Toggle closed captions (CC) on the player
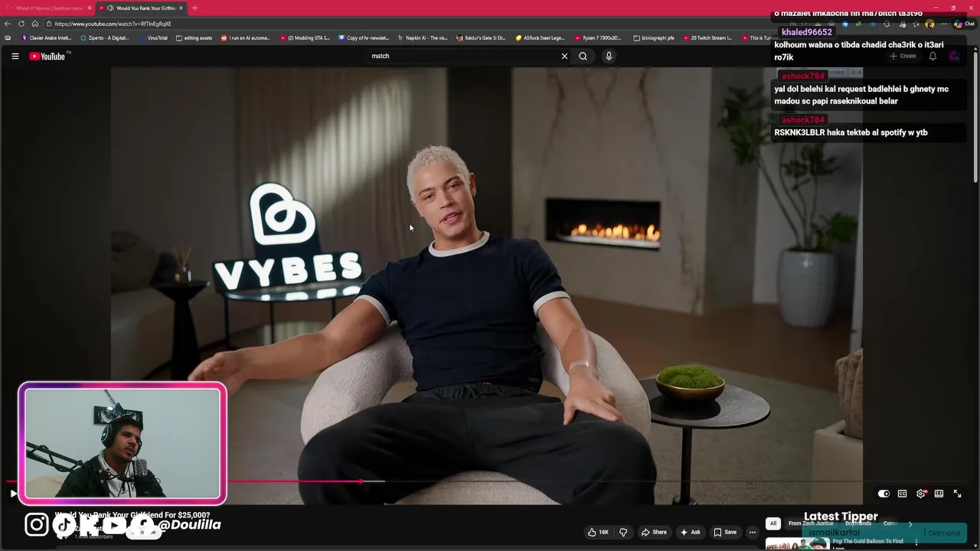Image resolution: width=980 pixels, height=551 pixels. pyautogui.click(x=902, y=494)
